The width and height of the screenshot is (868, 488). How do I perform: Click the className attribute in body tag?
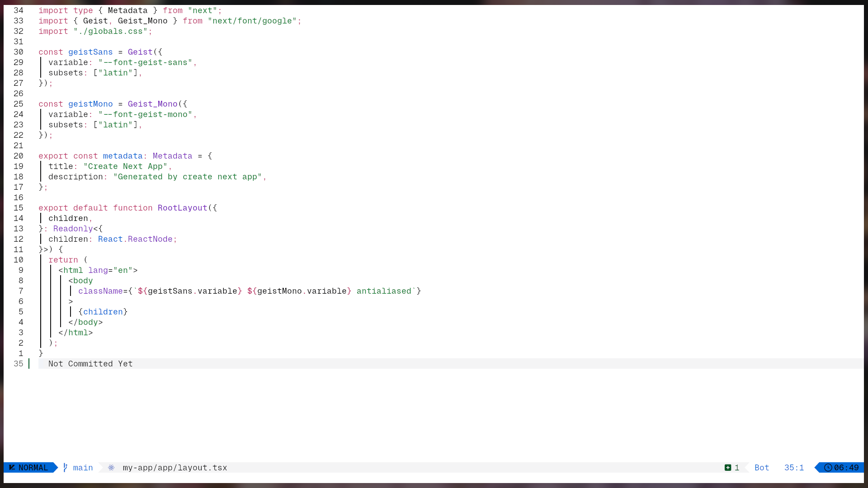pos(100,291)
